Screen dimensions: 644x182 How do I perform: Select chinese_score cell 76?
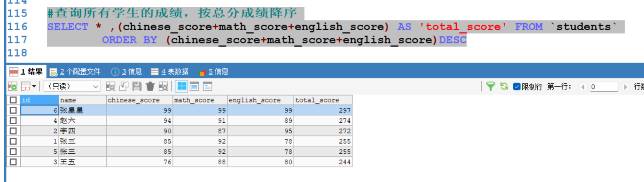140,162
